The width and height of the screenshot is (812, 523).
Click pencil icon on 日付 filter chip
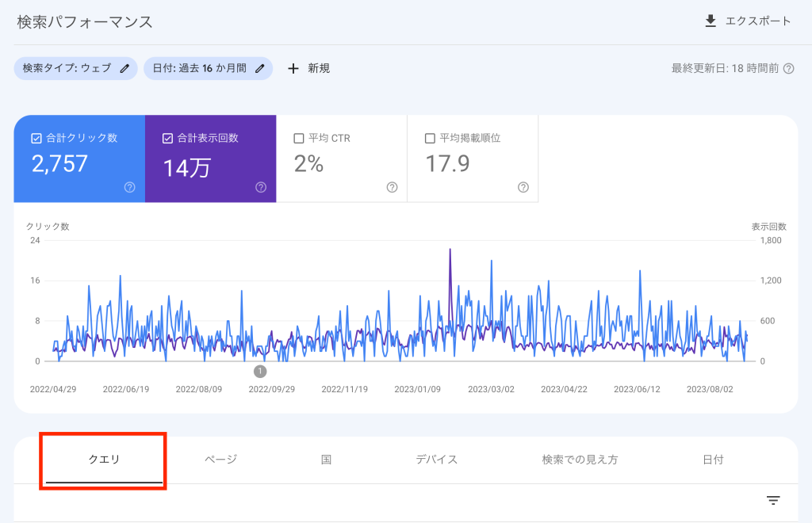[260, 69]
